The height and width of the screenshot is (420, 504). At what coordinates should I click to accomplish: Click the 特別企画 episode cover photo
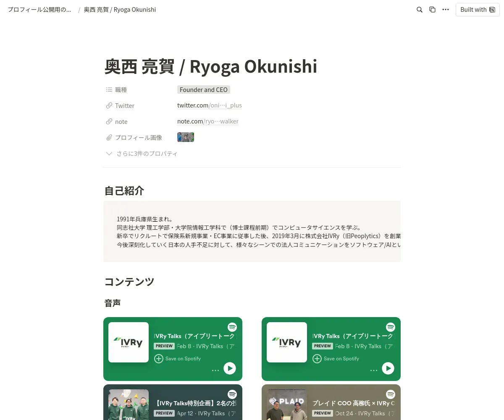[129, 405]
